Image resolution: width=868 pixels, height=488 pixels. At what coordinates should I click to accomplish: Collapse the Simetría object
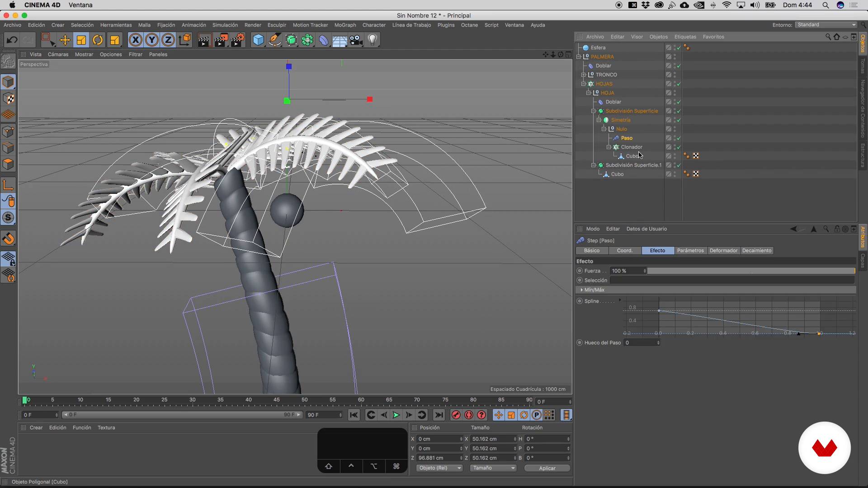point(599,120)
